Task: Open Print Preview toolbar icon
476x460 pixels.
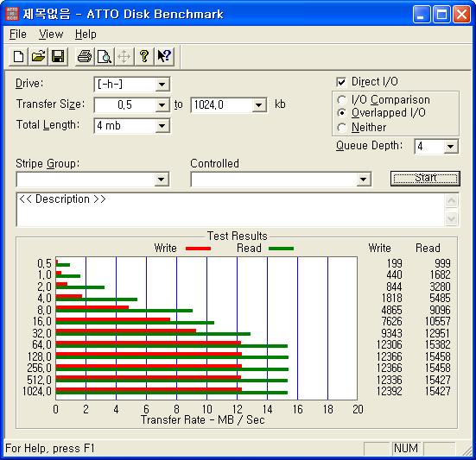Action: [x=105, y=56]
